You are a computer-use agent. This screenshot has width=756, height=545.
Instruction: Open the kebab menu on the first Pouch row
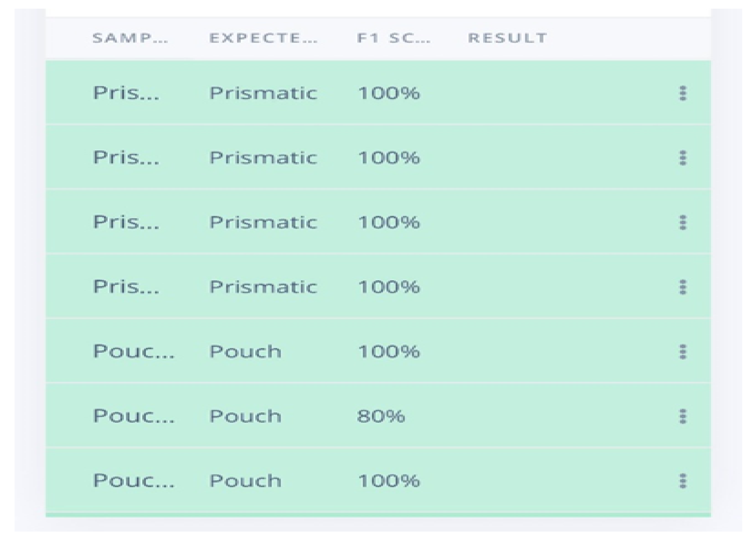pyautogui.click(x=683, y=351)
